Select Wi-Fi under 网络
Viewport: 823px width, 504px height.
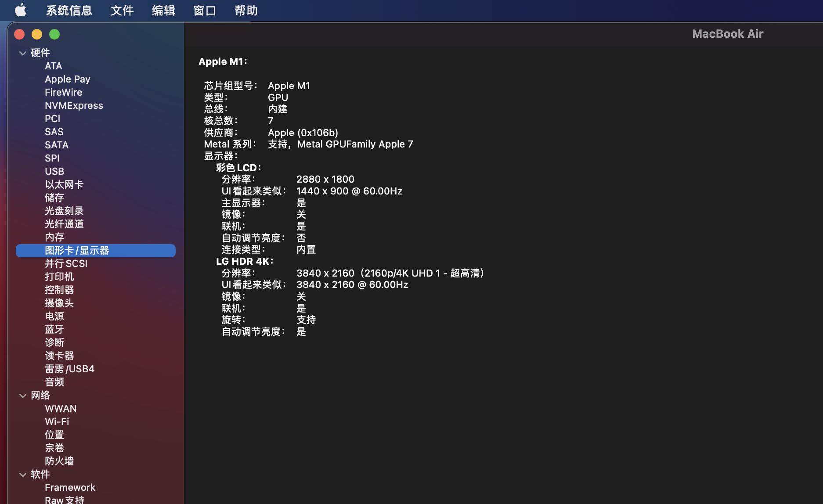pyautogui.click(x=57, y=421)
